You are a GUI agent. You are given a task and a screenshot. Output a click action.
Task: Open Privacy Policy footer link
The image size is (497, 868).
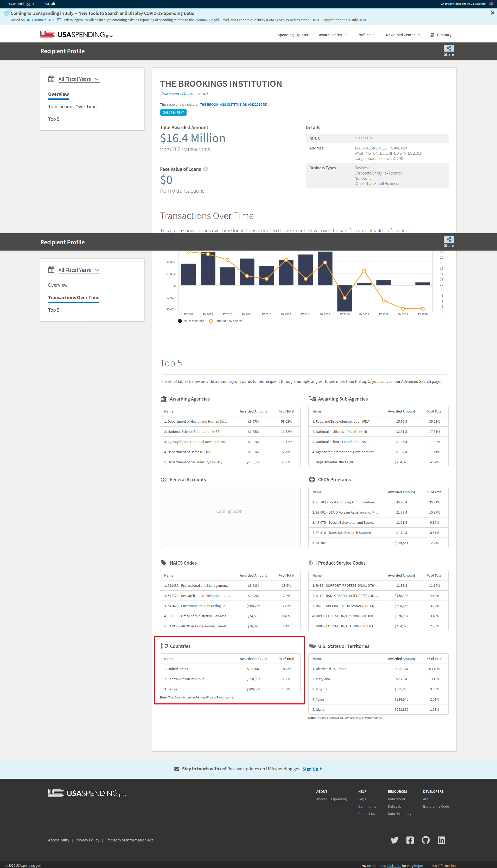[x=87, y=840]
